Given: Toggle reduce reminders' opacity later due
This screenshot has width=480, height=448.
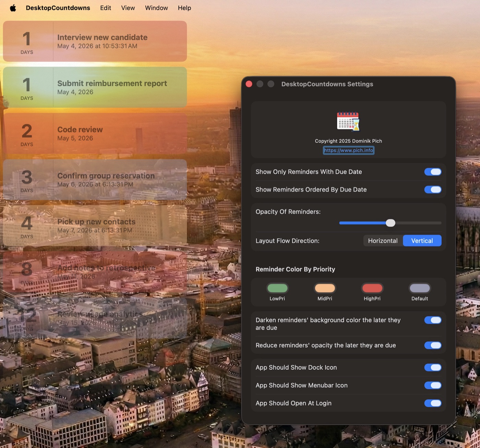Looking at the screenshot, I should (x=433, y=345).
